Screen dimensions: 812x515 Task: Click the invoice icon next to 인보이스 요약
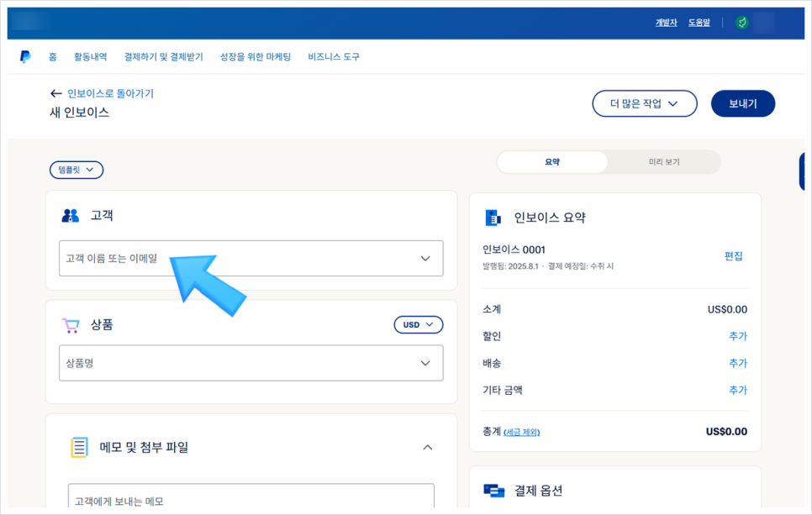492,217
